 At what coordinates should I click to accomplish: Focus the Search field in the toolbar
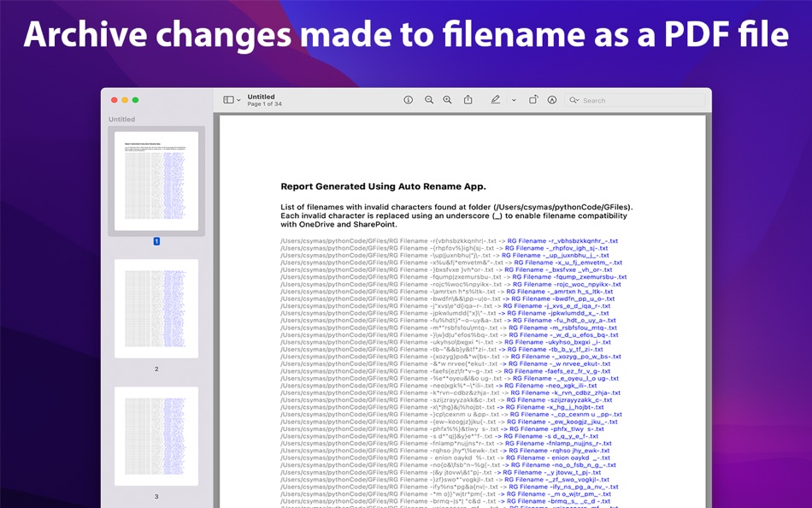click(x=636, y=101)
